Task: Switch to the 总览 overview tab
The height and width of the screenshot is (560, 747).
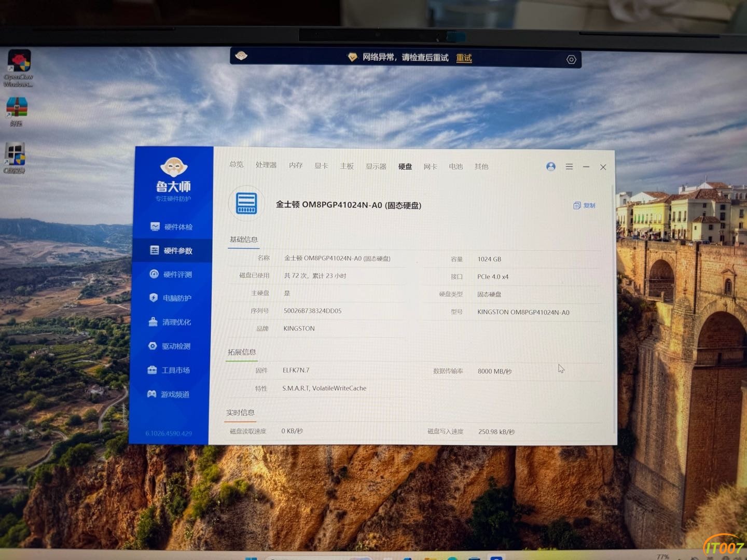Action: 237,164
